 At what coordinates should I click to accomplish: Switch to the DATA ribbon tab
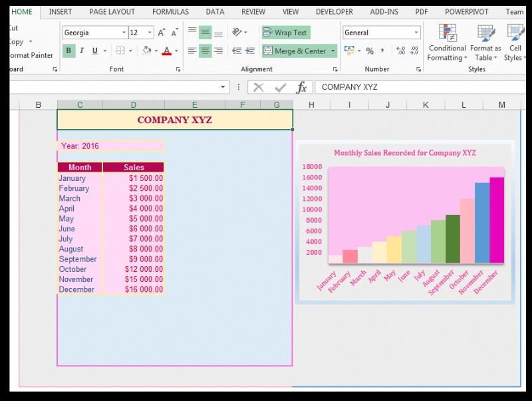pyautogui.click(x=215, y=12)
